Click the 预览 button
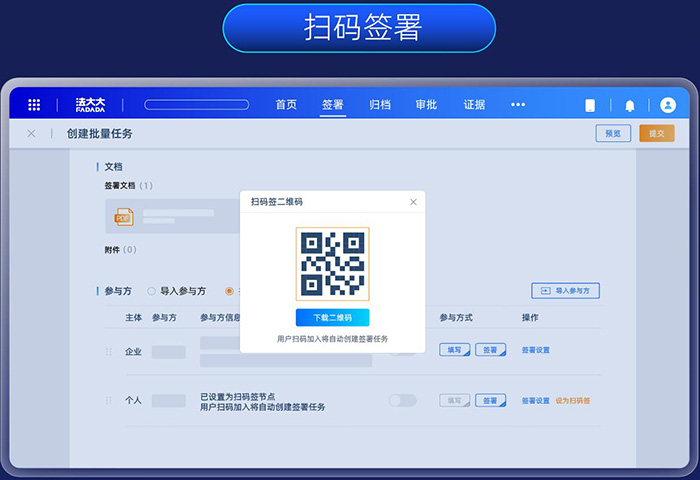This screenshot has width=700, height=480. point(613,134)
